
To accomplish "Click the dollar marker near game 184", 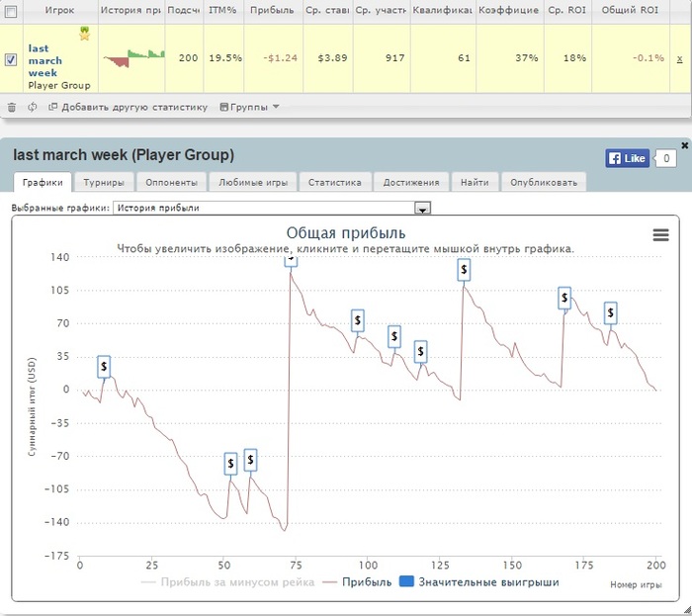I will tap(610, 312).
